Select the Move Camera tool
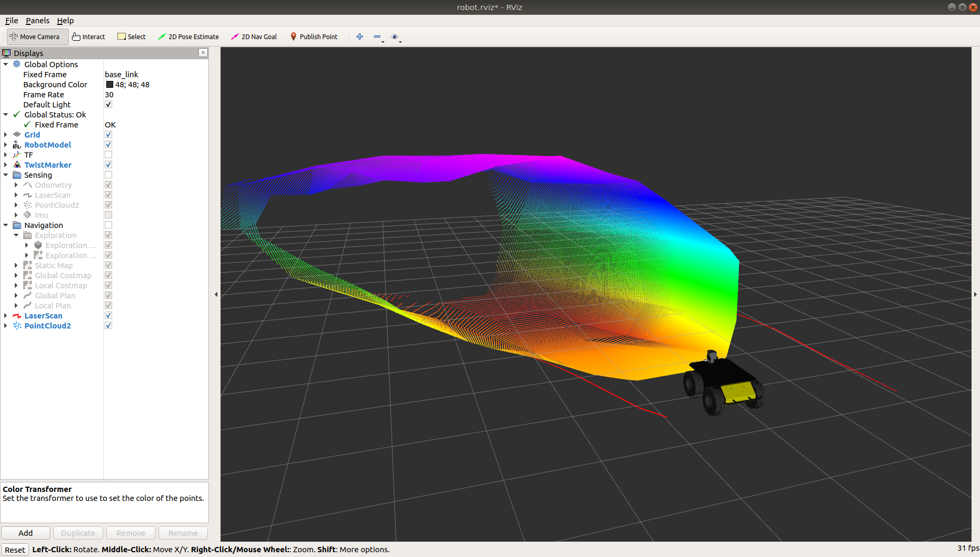This screenshot has width=980, height=557. click(x=35, y=36)
